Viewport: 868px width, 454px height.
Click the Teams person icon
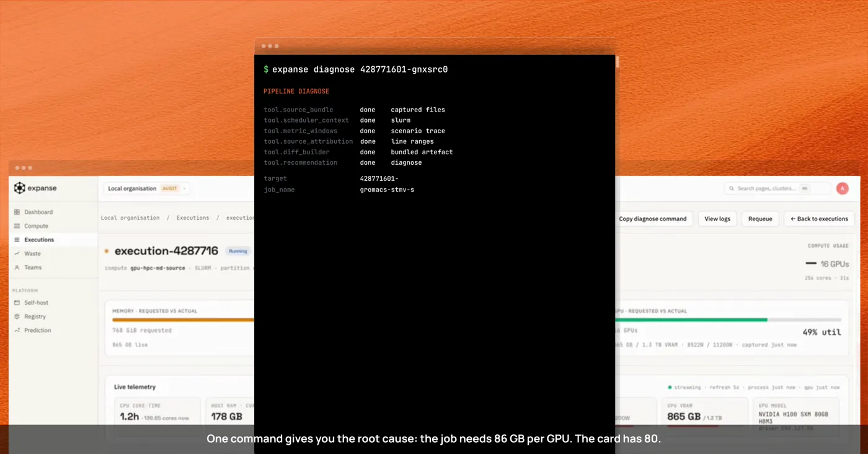pyautogui.click(x=17, y=268)
